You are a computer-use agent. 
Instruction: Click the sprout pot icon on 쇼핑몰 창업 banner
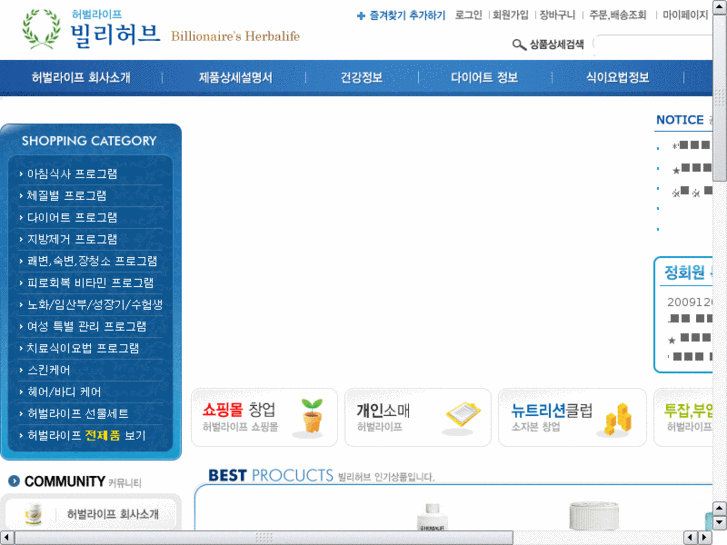[x=312, y=416]
